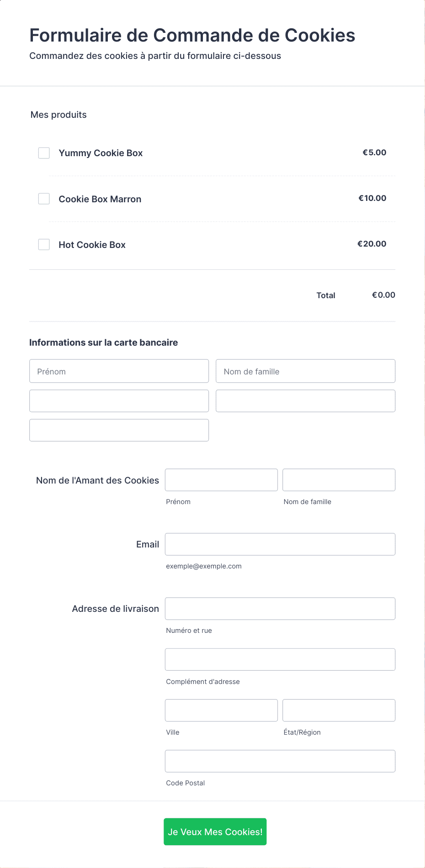Focus Cookie lover's Prénom input
The height and width of the screenshot is (868, 425).
click(221, 480)
